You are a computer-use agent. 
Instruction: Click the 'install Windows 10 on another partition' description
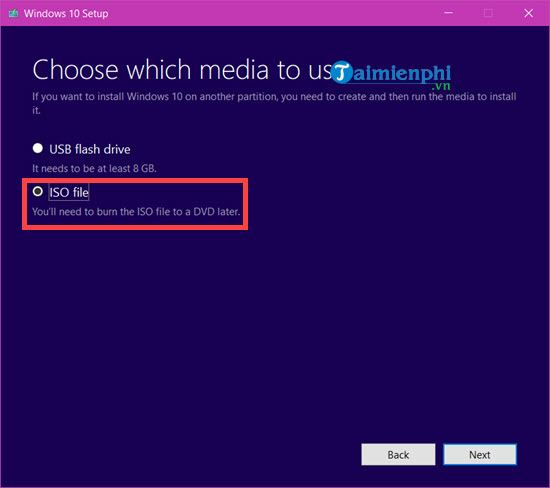coord(274,103)
